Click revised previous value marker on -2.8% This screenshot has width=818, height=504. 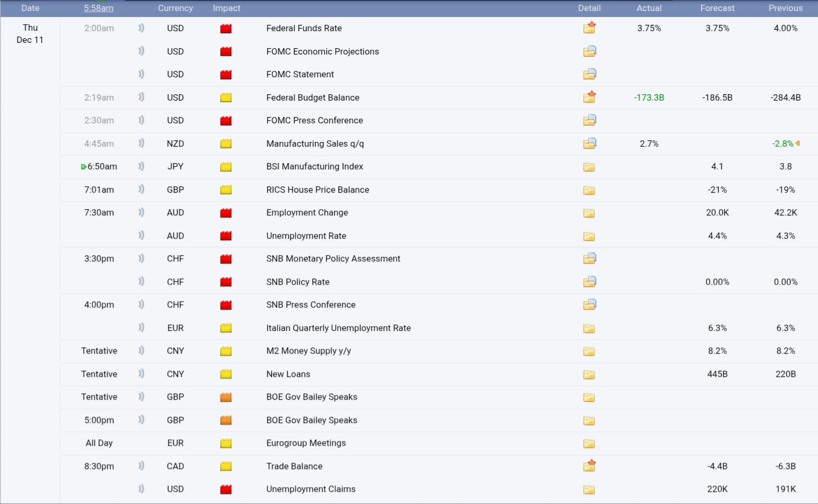coord(797,143)
